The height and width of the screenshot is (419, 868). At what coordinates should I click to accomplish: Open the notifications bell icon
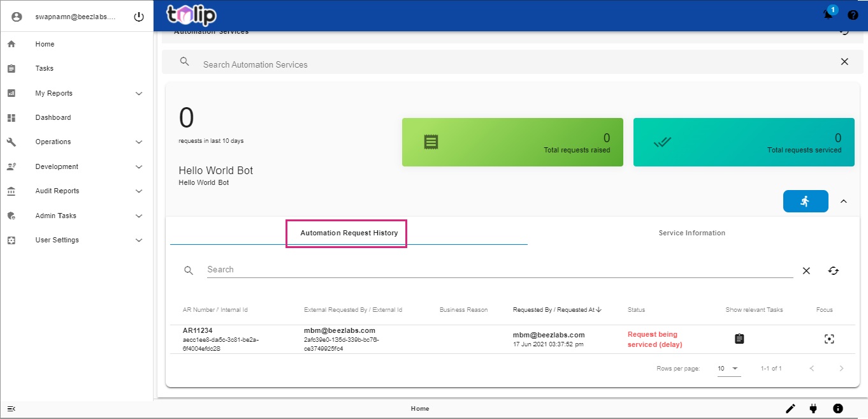click(828, 15)
